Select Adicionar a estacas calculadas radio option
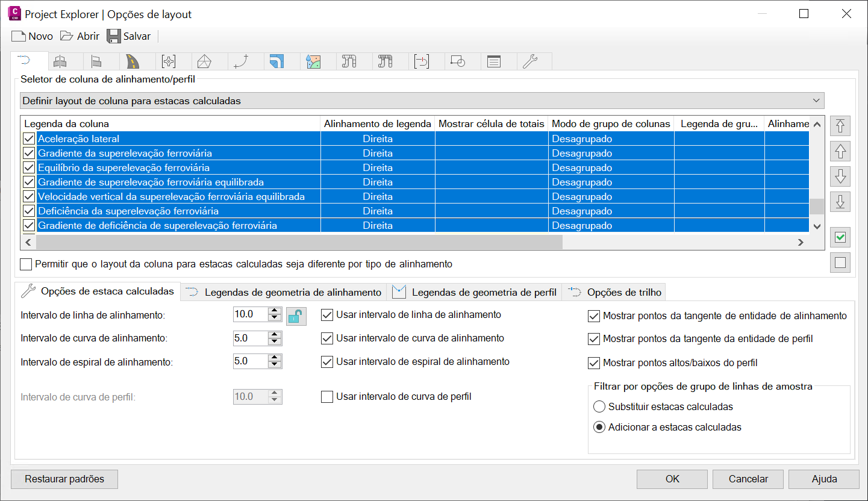This screenshot has height=501, width=868. tap(599, 428)
